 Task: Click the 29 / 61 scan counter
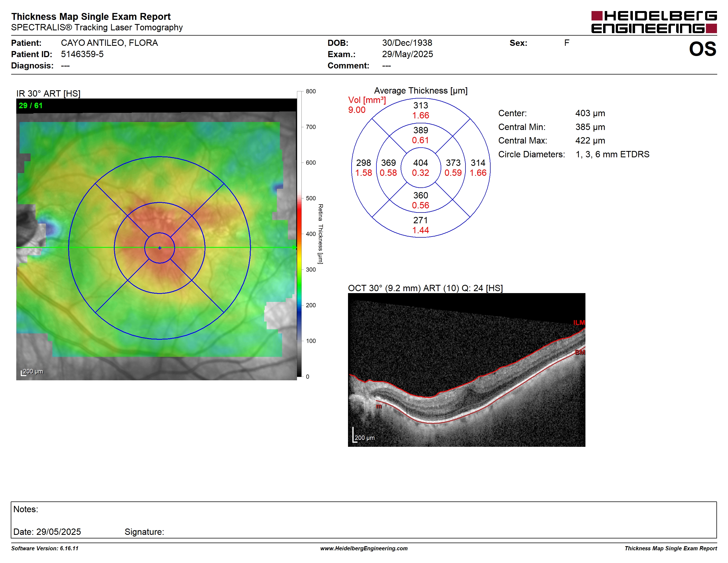31,105
